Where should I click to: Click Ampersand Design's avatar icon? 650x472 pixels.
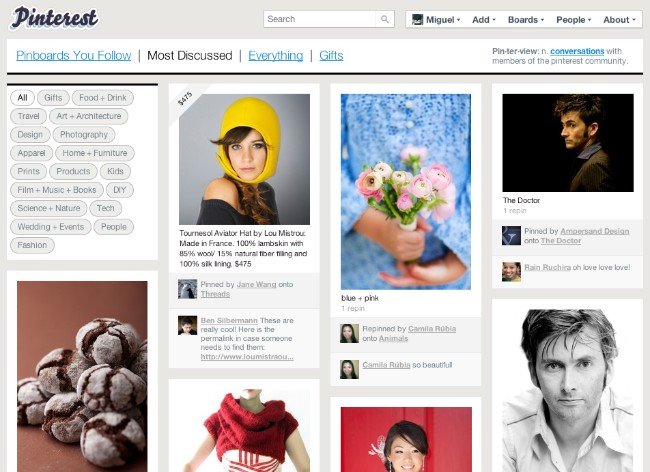coord(511,235)
